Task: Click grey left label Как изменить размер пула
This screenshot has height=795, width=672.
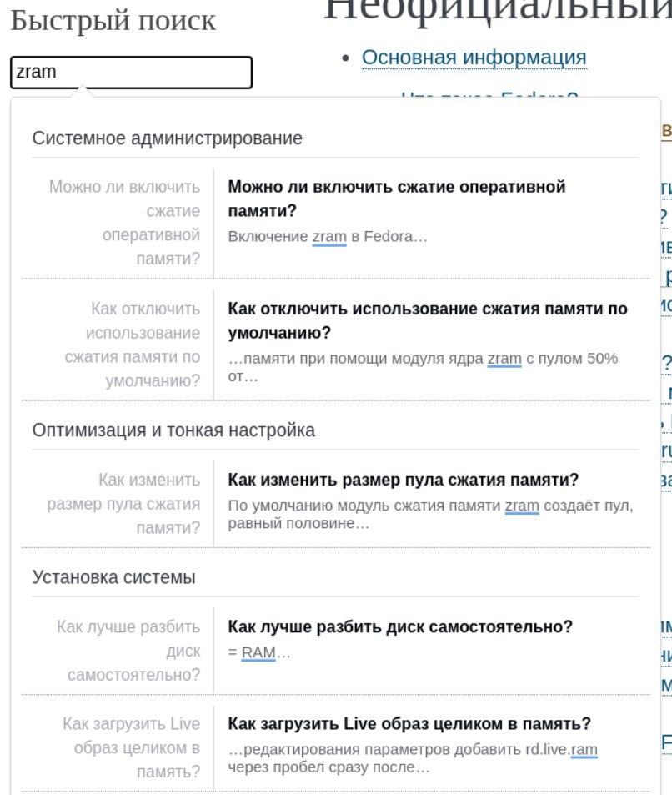Action: [123, 504]
